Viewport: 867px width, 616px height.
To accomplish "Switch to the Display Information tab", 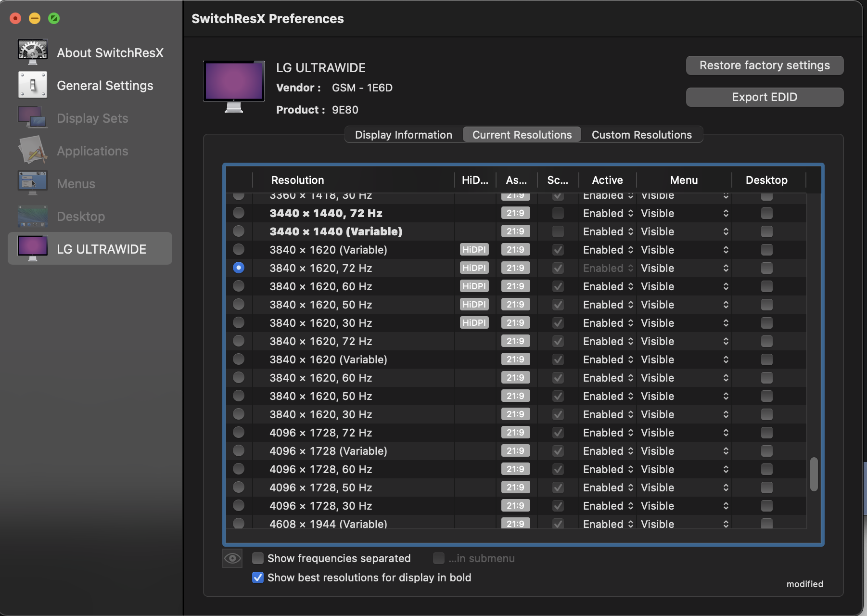I will pos(403,135).
